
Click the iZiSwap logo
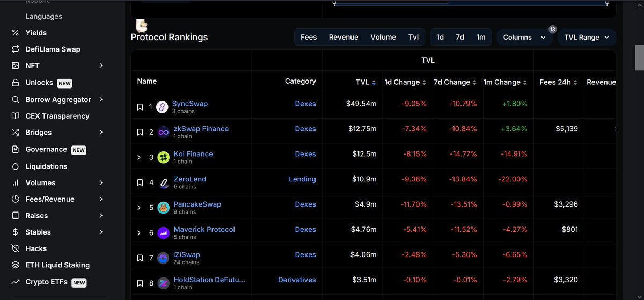(x=164, y=259)
